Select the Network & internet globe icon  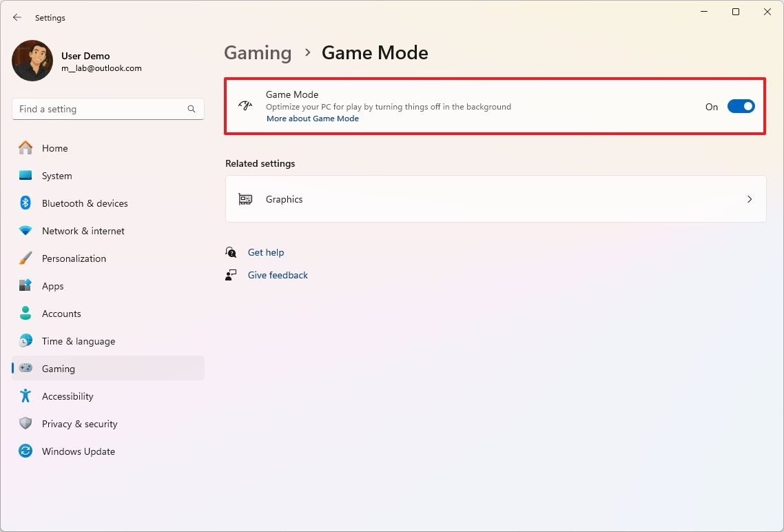(25, 231)
